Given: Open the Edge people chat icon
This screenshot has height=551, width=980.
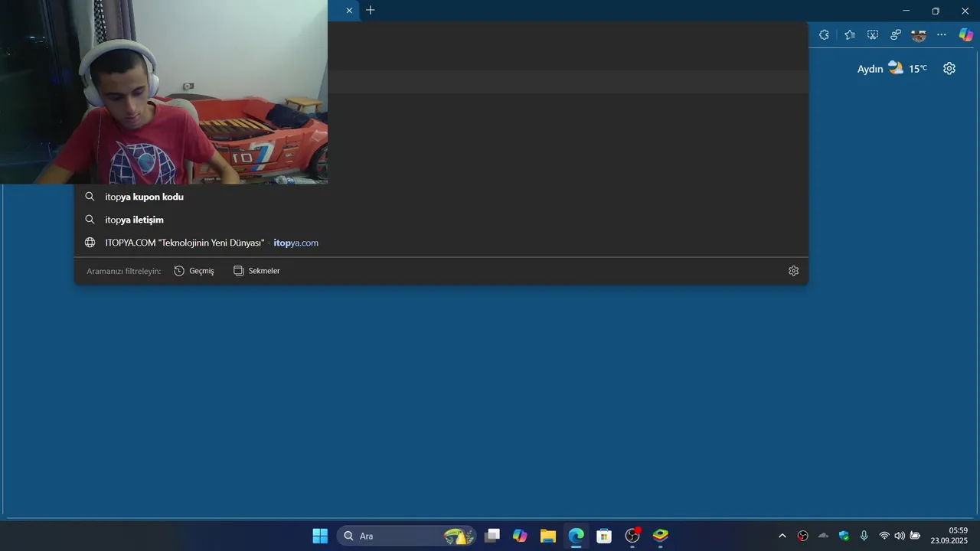Looking at the screenshot, I should click(x=895, y=34).
